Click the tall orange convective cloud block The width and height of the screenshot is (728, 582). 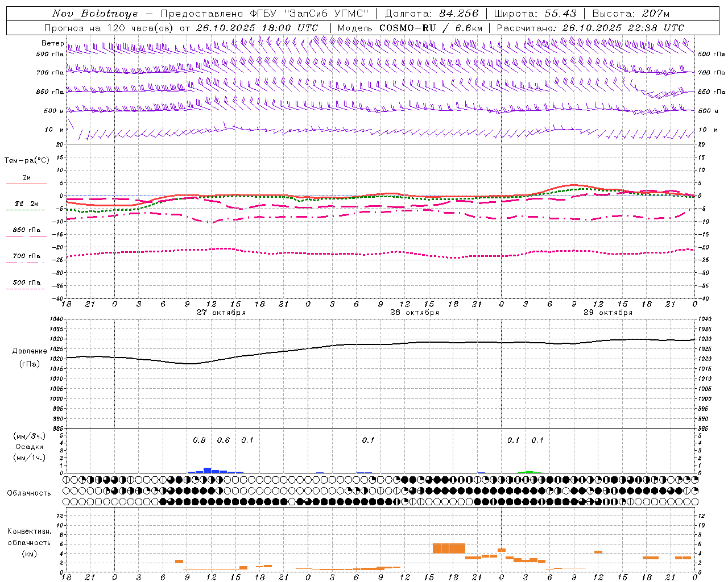coord(449,548)
